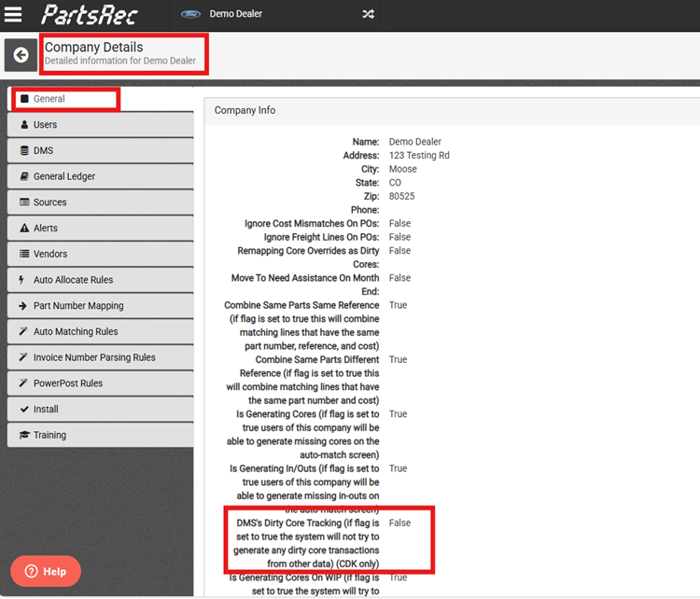The width and height of the screenshot is (700, 599).
Task: Click the Auto Allocate Rules lightning icon
Action: [21, 279]
